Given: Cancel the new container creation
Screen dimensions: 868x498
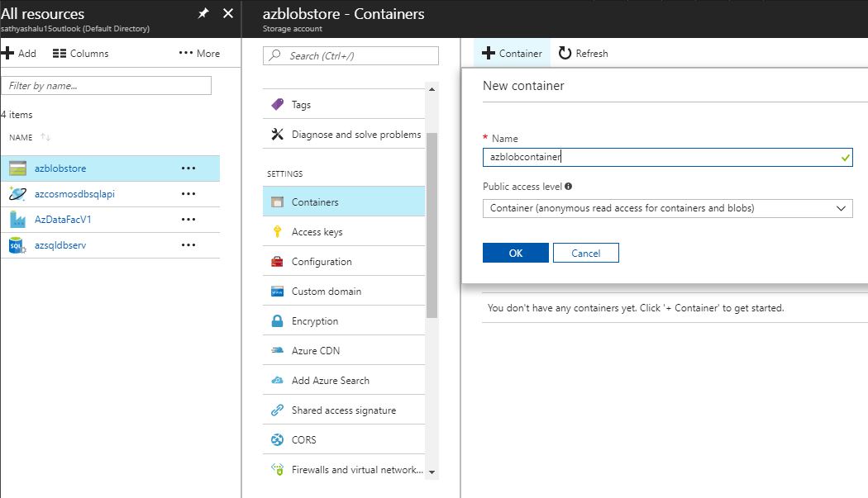Looking at the screenshot, I should point(585,252).
